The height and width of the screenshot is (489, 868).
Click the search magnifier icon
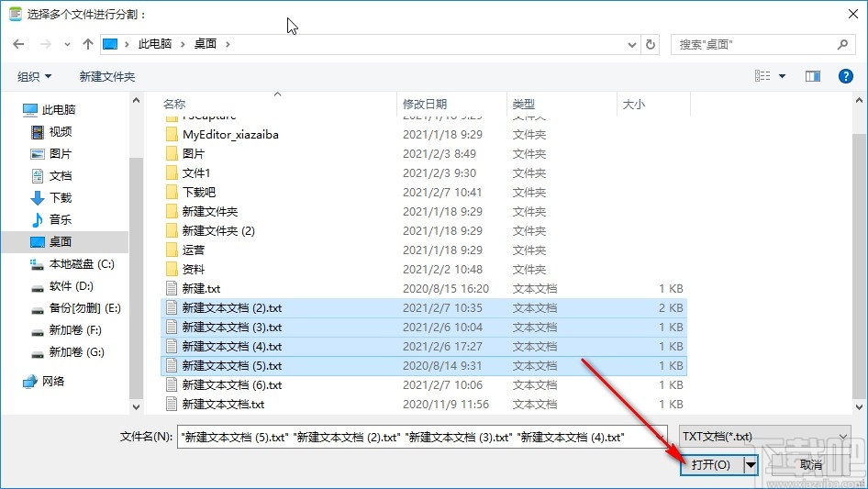click(x=842, y=44)
